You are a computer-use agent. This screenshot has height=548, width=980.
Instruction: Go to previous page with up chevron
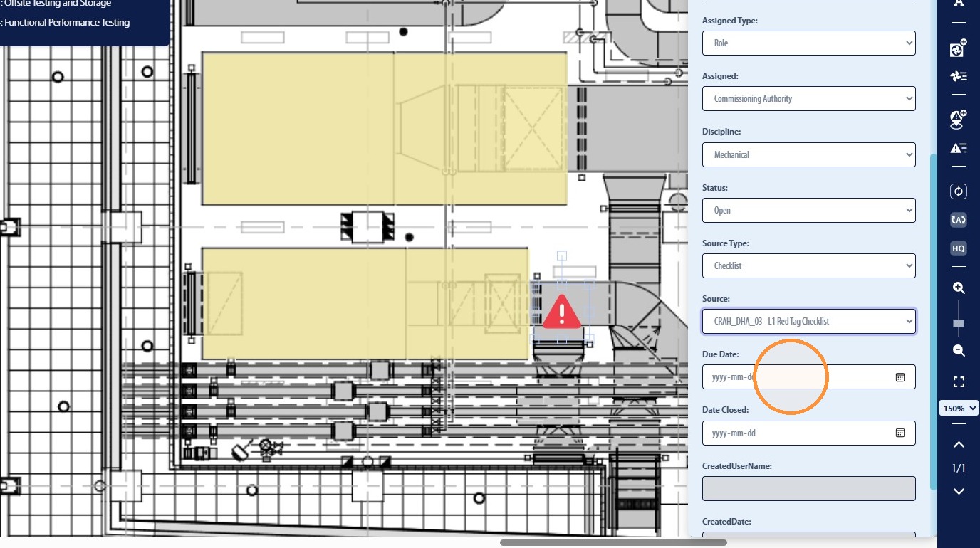pyautogui.click(x=959, y=445)
